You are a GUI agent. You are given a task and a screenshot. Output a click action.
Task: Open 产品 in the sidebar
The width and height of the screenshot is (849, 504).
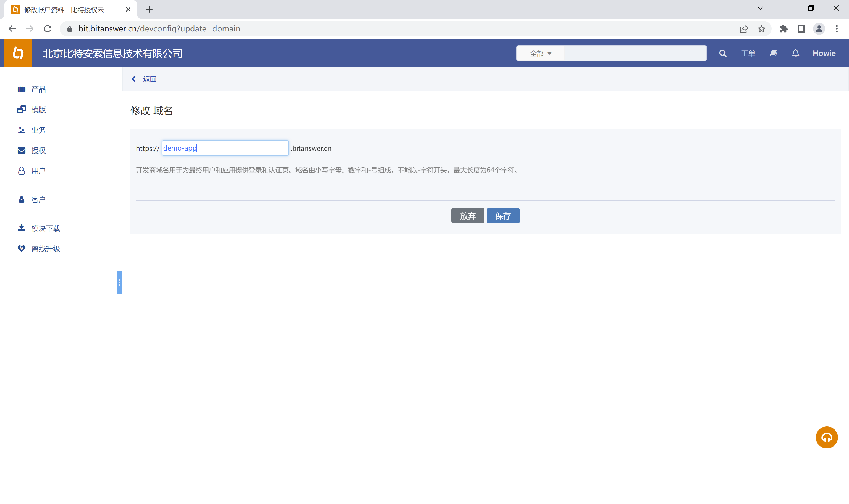(x=38, y=89)
